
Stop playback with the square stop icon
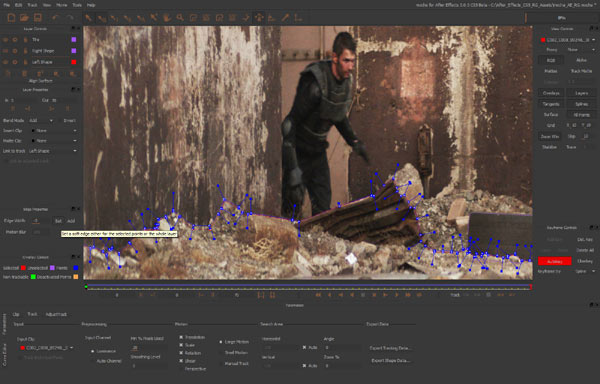pyautogui.click(x=363, y=295)
